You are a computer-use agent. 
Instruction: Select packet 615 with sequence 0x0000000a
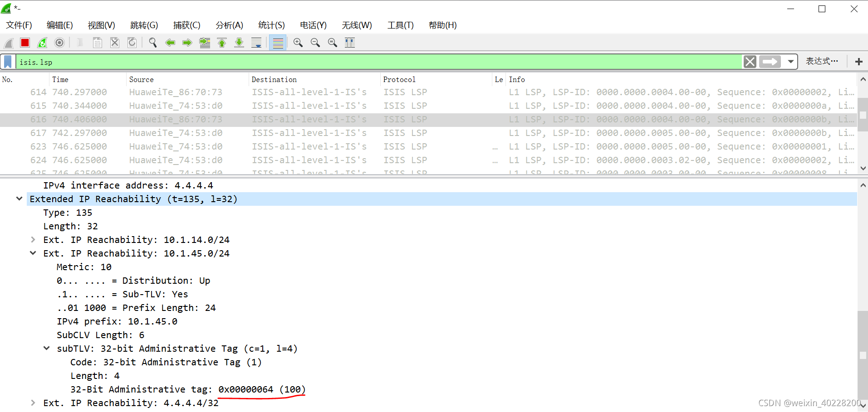[428, 106]
